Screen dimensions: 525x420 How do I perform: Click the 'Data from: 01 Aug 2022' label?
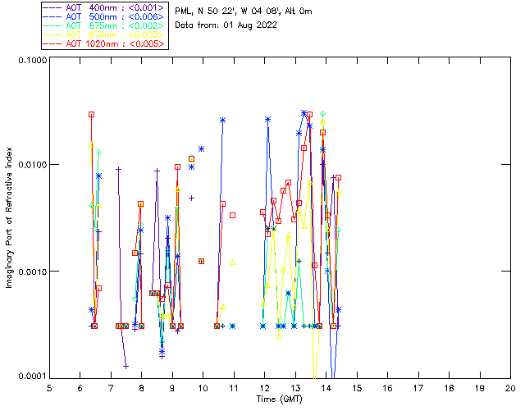226,25
